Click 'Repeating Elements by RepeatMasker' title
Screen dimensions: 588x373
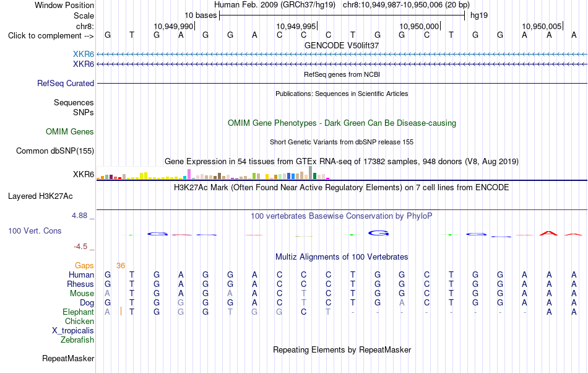coord(342,350)
